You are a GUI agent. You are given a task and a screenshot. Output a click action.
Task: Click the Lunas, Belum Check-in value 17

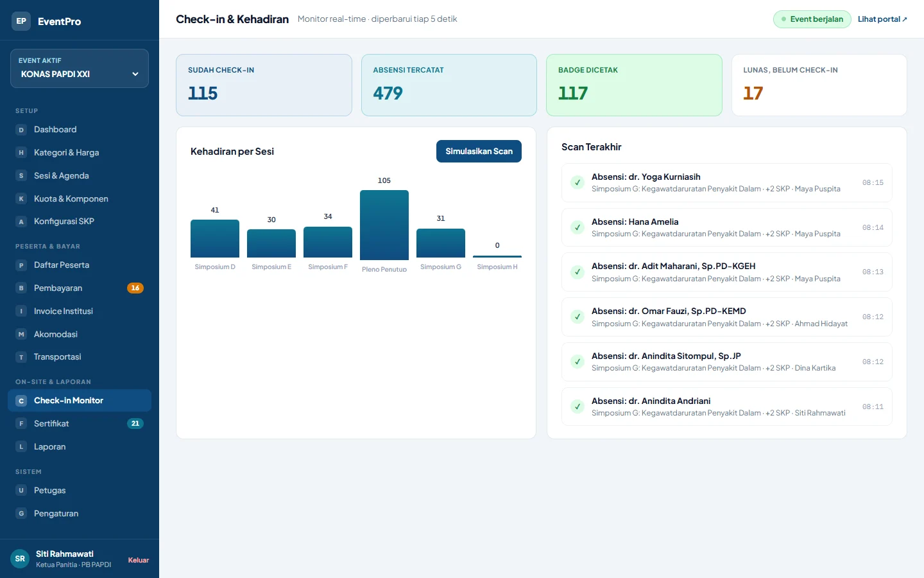pos(753,94)
